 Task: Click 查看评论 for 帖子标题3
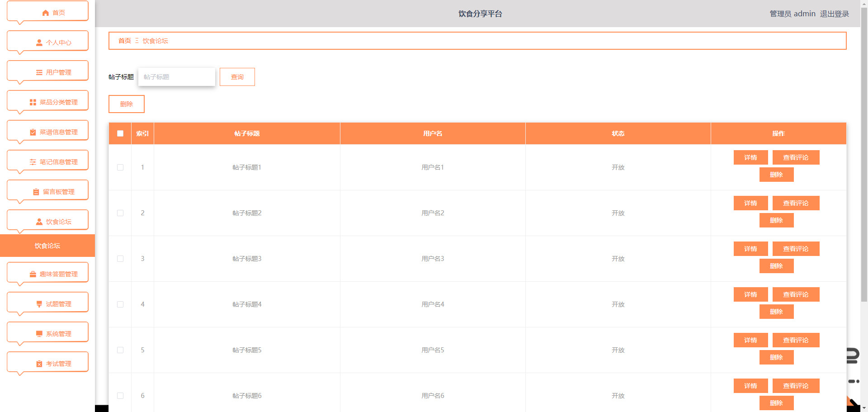(x=796, y=249)
